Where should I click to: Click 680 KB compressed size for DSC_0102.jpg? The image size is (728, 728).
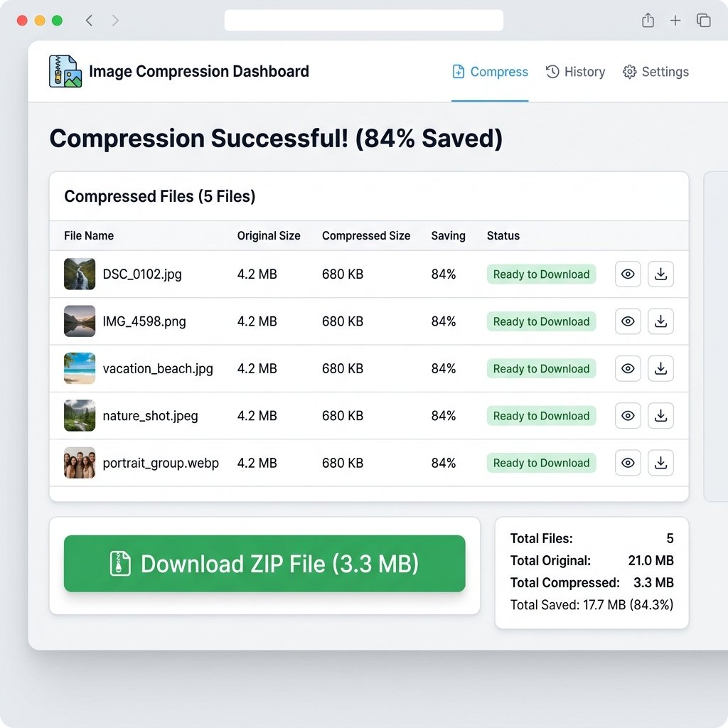click(343, 274)
